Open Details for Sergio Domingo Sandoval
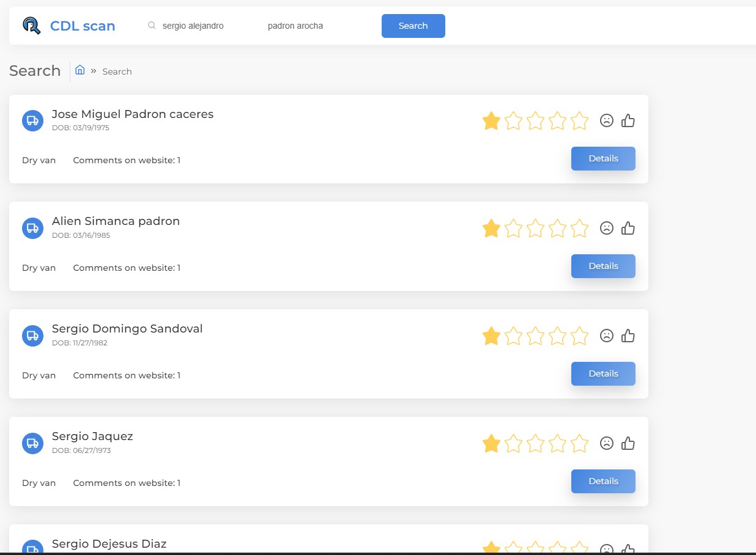 603,373
